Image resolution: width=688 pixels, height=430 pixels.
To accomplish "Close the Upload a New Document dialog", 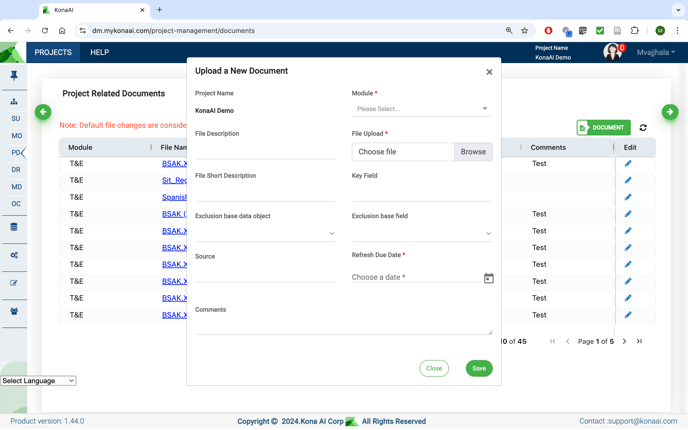I will click(x=489, y=72).
